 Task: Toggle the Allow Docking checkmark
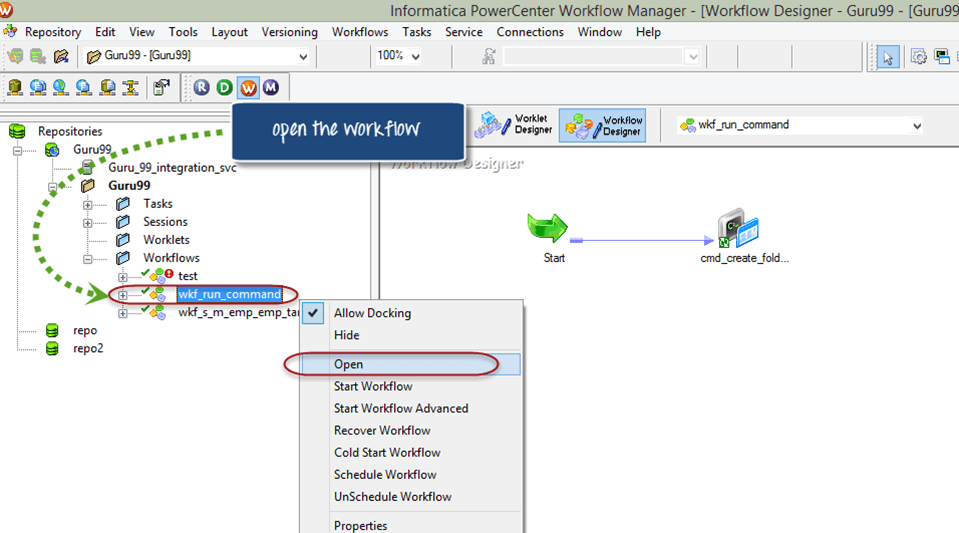(313, 313)
